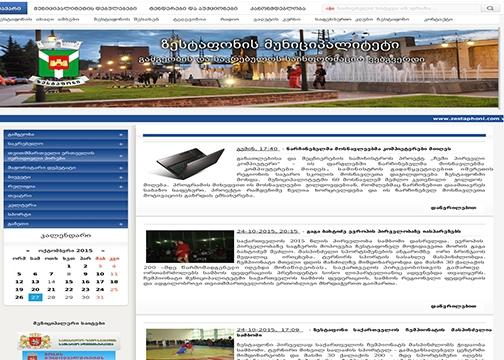Open article dated 24-10-2015, 17:09
The height and width of the screenshot is (360, 504).
pos(364,332)
